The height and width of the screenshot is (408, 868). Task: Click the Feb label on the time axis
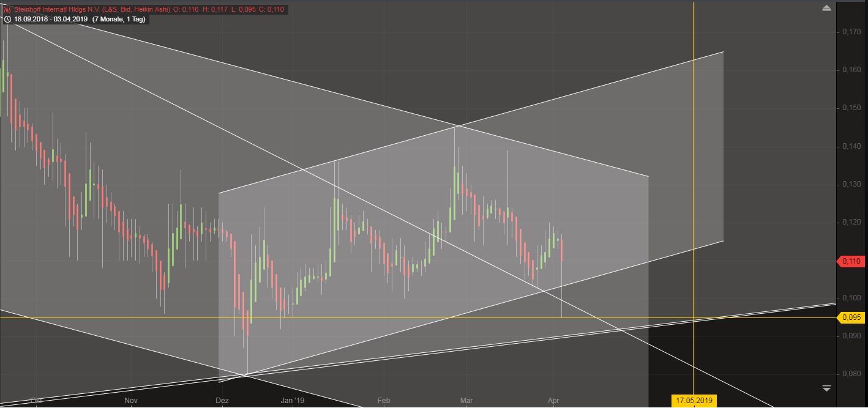click(x=383, y=401)
